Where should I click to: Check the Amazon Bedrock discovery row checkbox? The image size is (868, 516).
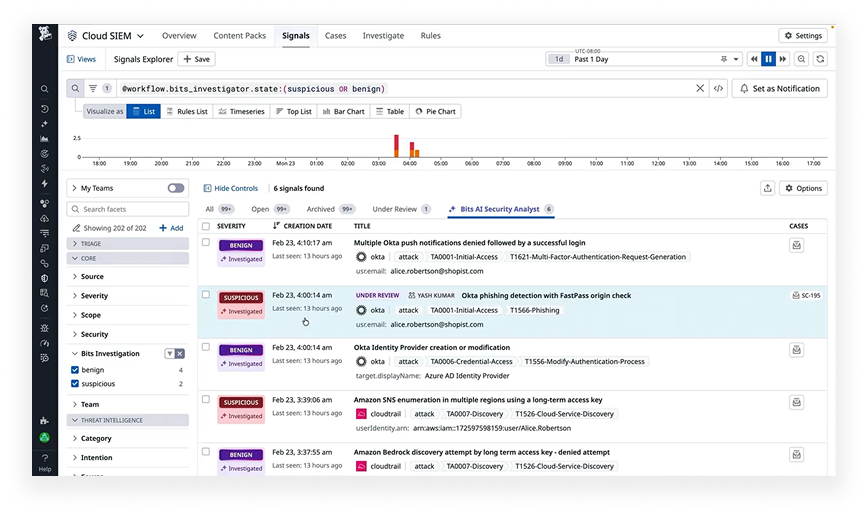206,452
